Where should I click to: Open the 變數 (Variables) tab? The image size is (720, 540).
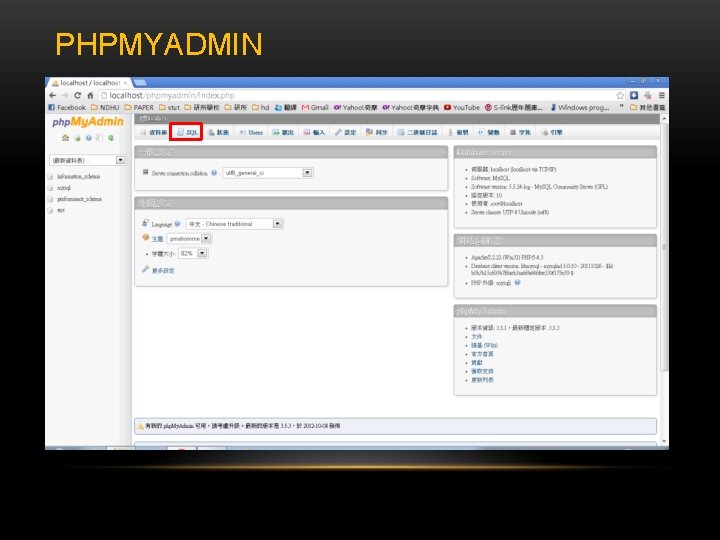tap(489, 132)
